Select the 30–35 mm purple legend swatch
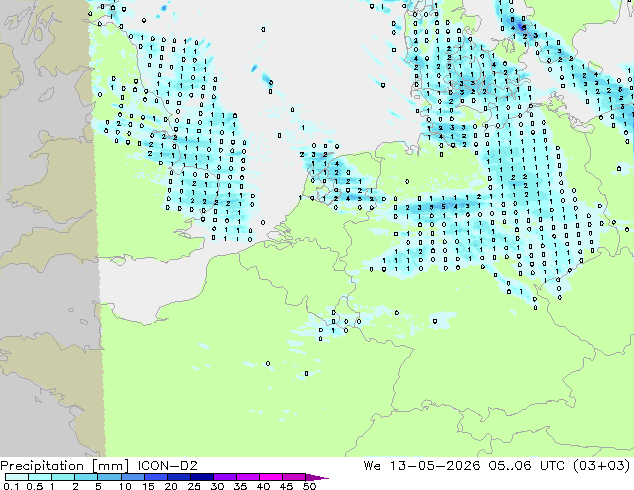Image resolution: width=634 pixels, height=490 pixels. pyautogui.click(x=225, y=477)
